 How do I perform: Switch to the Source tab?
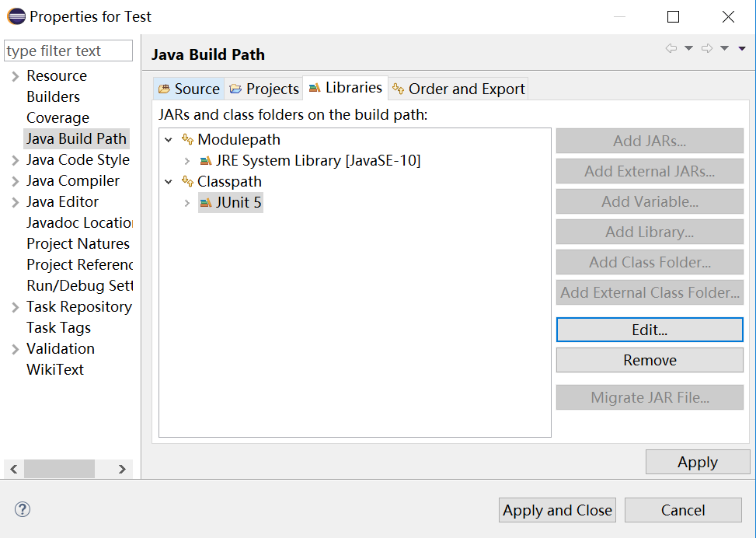189,89
